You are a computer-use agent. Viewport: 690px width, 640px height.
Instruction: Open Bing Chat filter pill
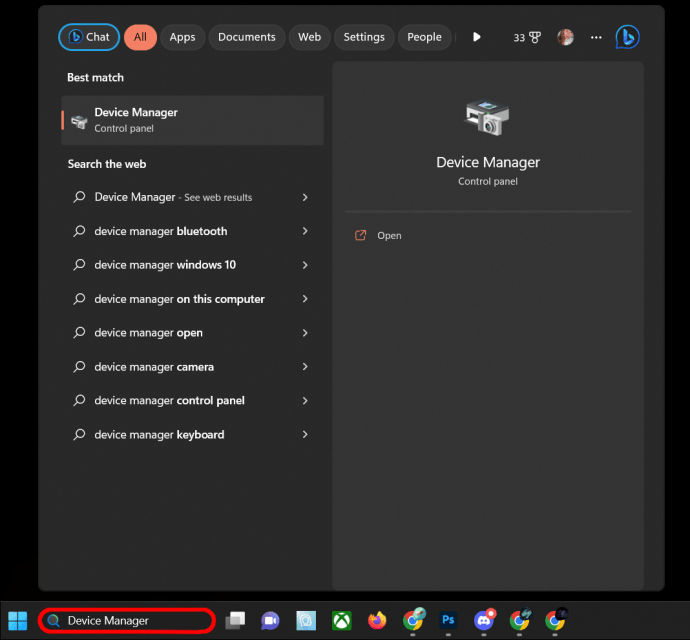click(x=89, y=37)
